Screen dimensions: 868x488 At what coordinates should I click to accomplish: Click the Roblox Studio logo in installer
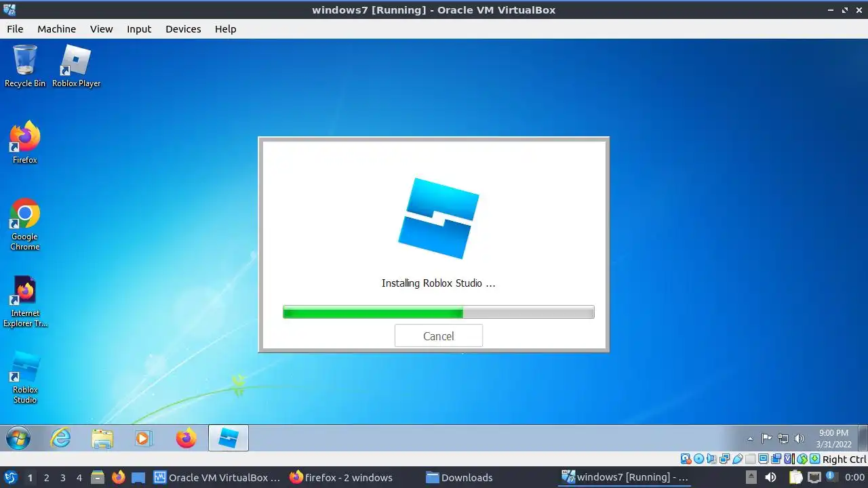[438, 218]
